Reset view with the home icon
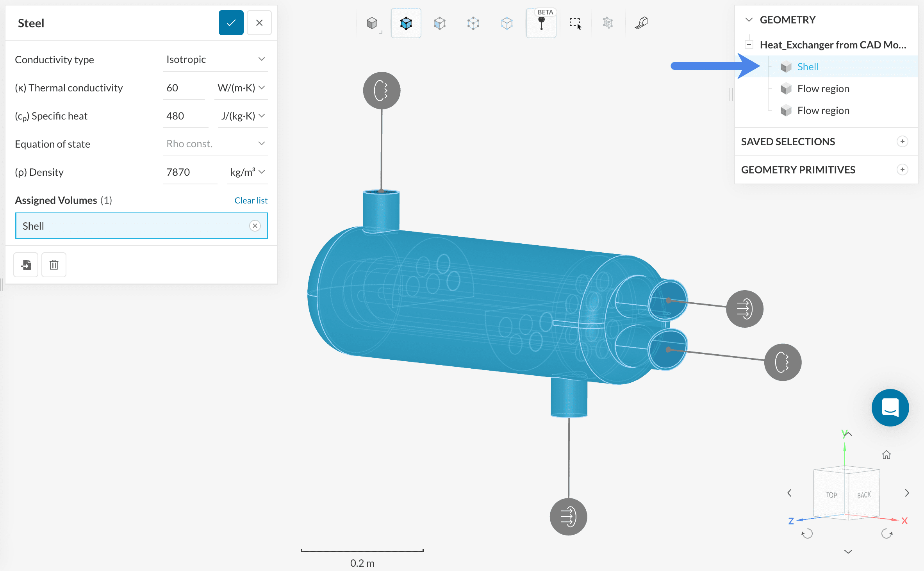This screenshot has height=571, width=924. tap(886, 455)
